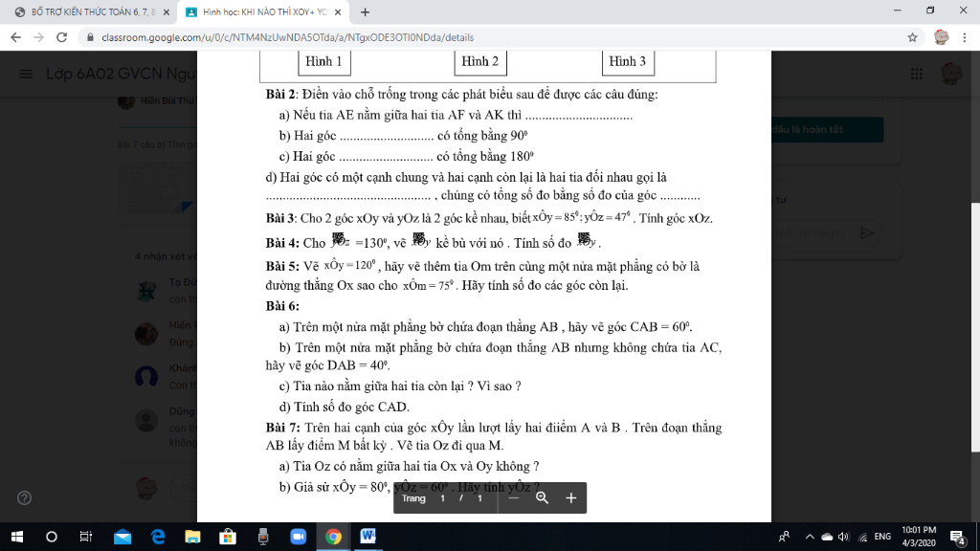Zoom out of the document preview
980x551 pixels.
(x=513, y=497)
